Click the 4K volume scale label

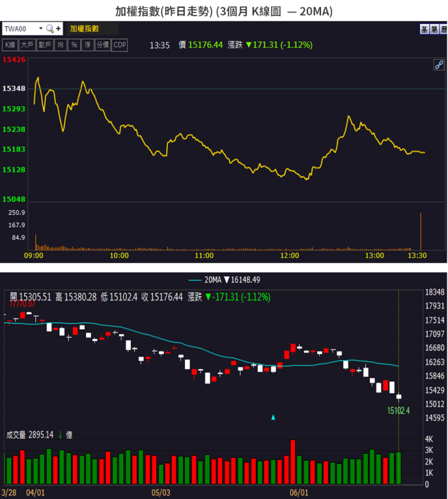[x=429, y=439]
